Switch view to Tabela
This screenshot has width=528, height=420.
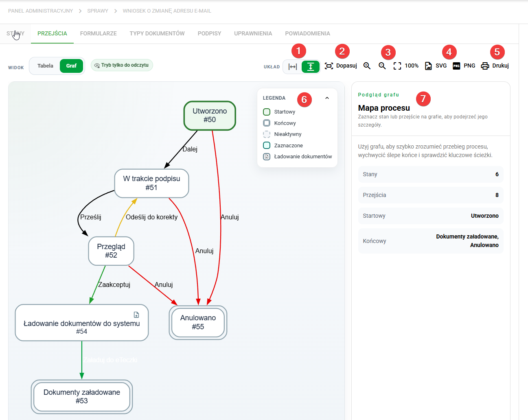[45, 66]
